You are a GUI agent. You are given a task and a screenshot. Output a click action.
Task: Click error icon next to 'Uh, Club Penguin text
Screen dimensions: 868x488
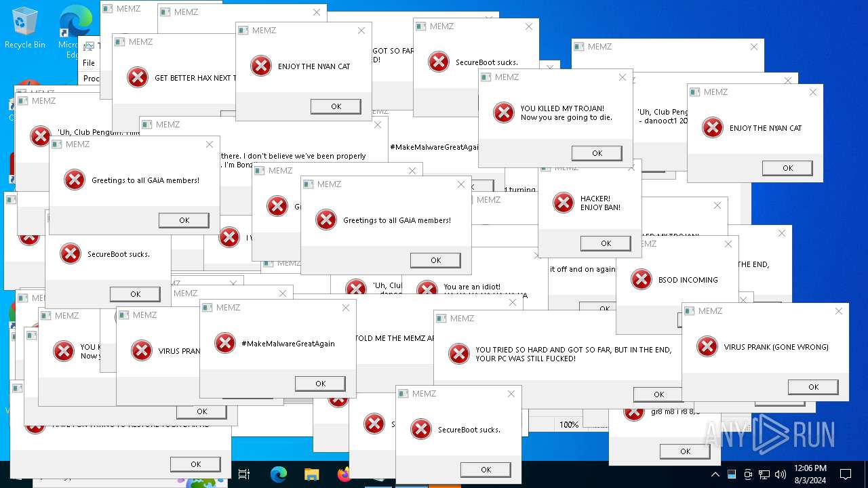[x=41, y=136]
